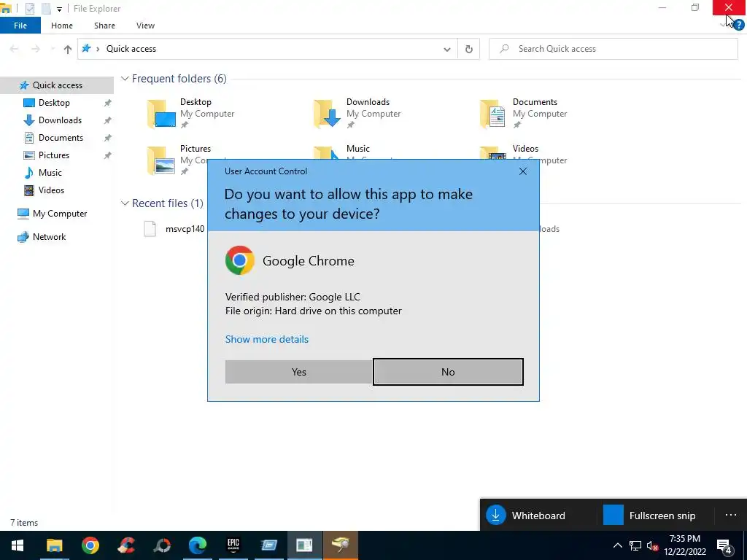
Task: Select Desktop in navigation pane
Action: (x=54, y=102)
